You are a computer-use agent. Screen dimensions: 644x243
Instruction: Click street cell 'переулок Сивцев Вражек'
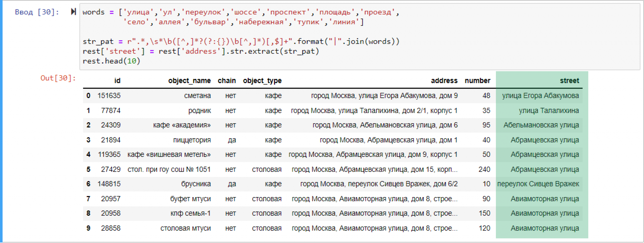click(x=538, y=184)
